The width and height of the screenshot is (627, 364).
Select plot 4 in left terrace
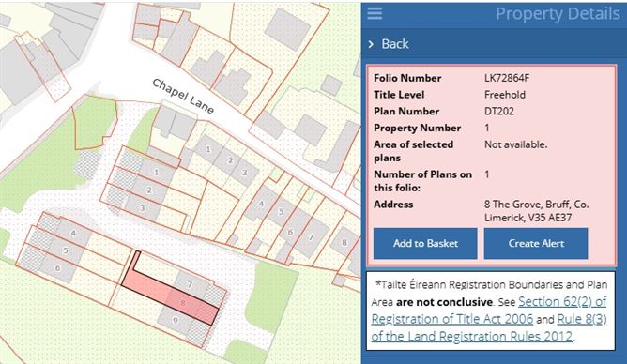(73, 233)
